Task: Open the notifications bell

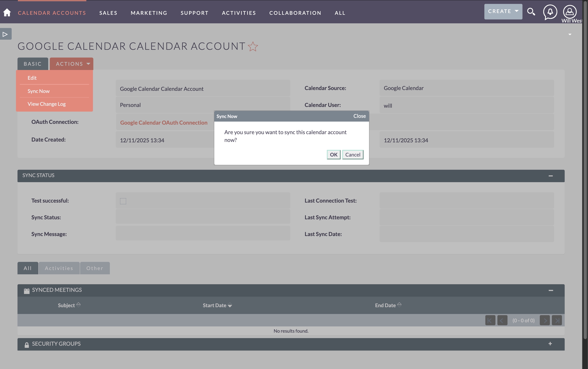Action: click(550, 11)
